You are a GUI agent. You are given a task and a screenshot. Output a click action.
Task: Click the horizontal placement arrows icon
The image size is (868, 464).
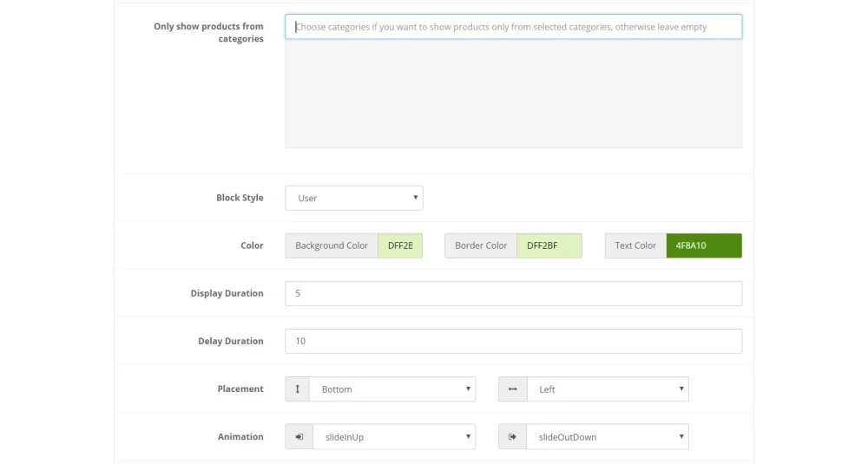click(513, 389)
